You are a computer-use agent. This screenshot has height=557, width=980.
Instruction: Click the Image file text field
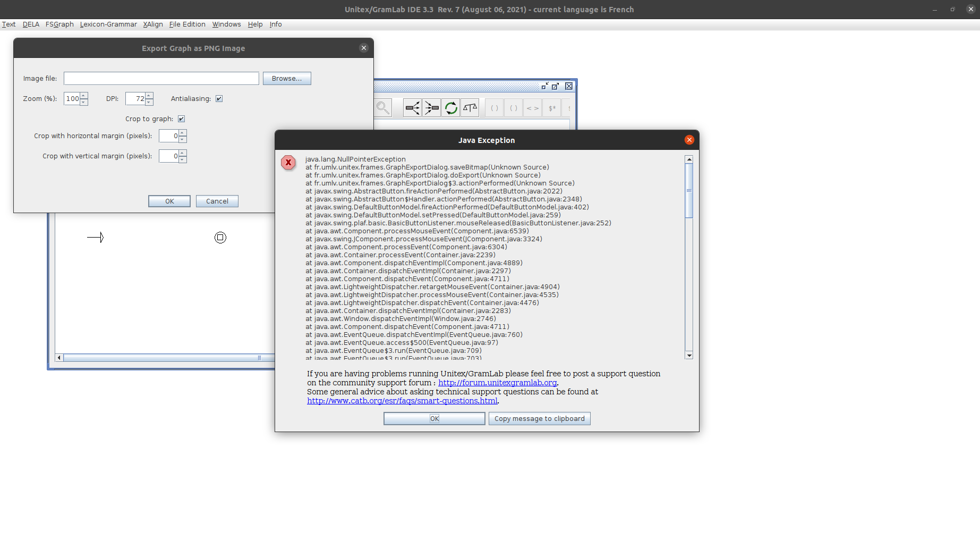(x=161, y=79)
